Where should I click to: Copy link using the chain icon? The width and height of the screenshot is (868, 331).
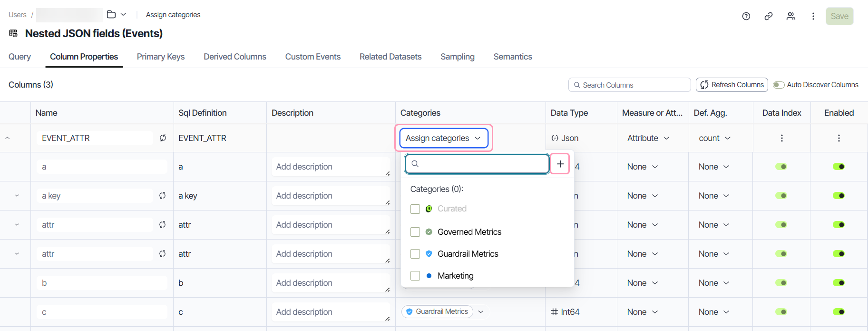tap(768, 16)
